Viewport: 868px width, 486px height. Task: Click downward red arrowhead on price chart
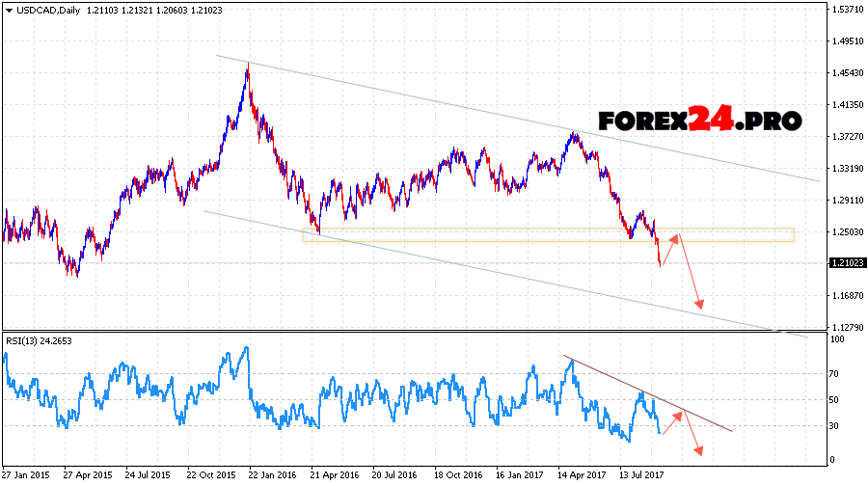[700, 306]
